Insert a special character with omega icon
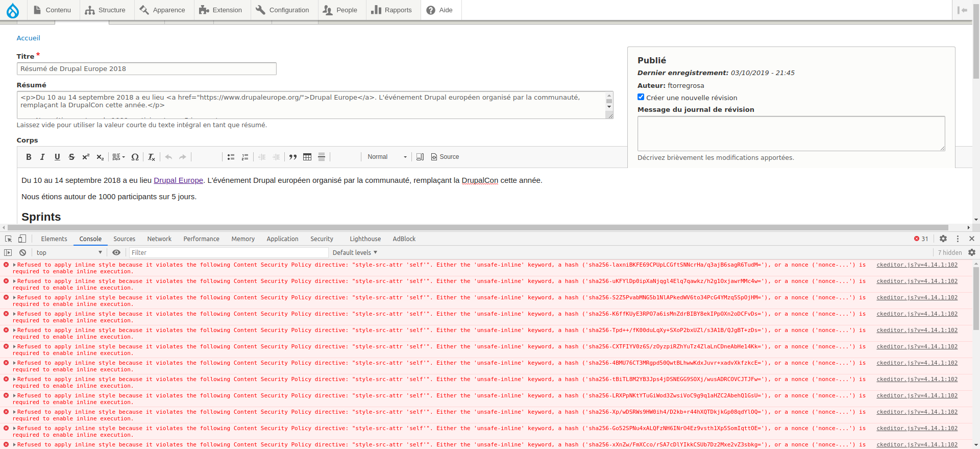980x449 pixels. (x=135, y=157)
